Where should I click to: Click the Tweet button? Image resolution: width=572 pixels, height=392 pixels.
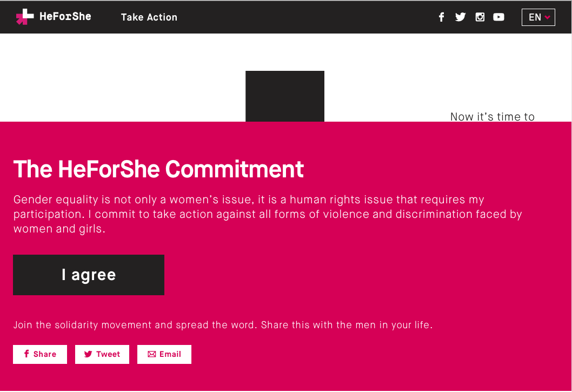pyautogui.click(x=102, y=354)
